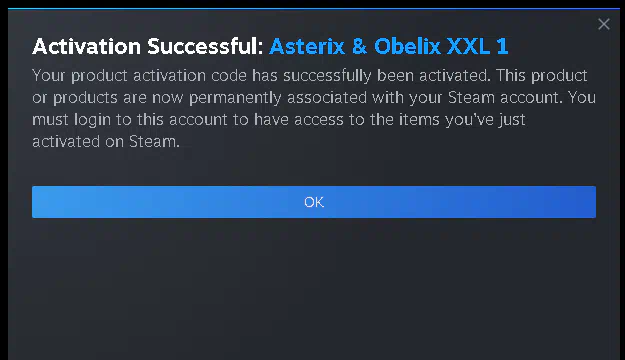Confirm activation by clicking OK
The image size is (625, 360).
click(314, 202)
